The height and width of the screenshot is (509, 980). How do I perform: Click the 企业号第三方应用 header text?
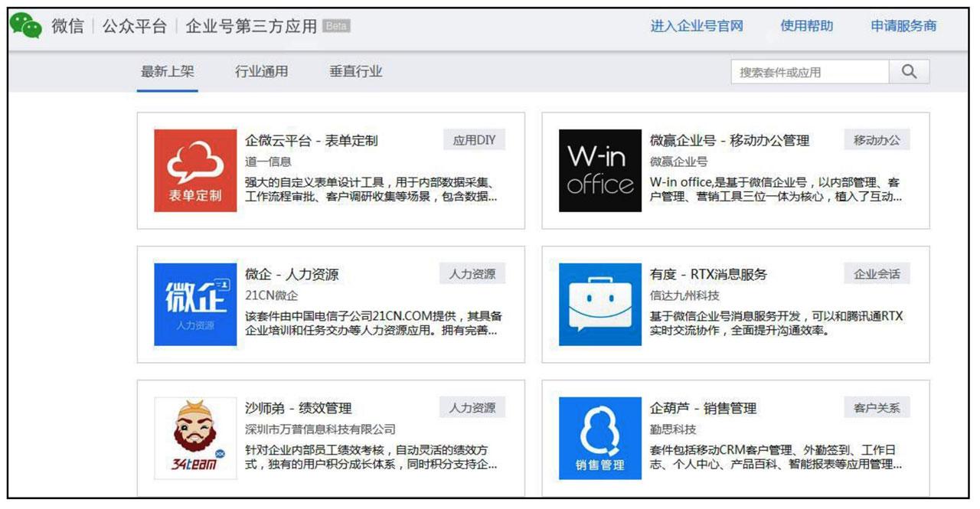(x=251, y=26)
